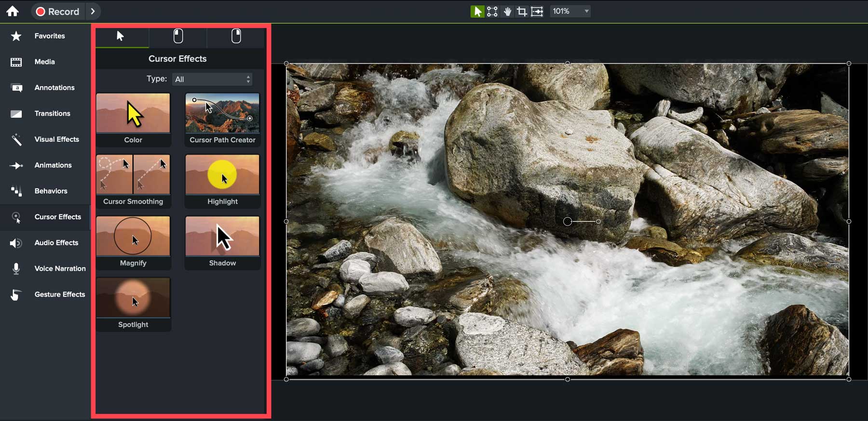Click the Behaviors icon
Viewport: 868px width, 421px height.
[x=16, y=191]
